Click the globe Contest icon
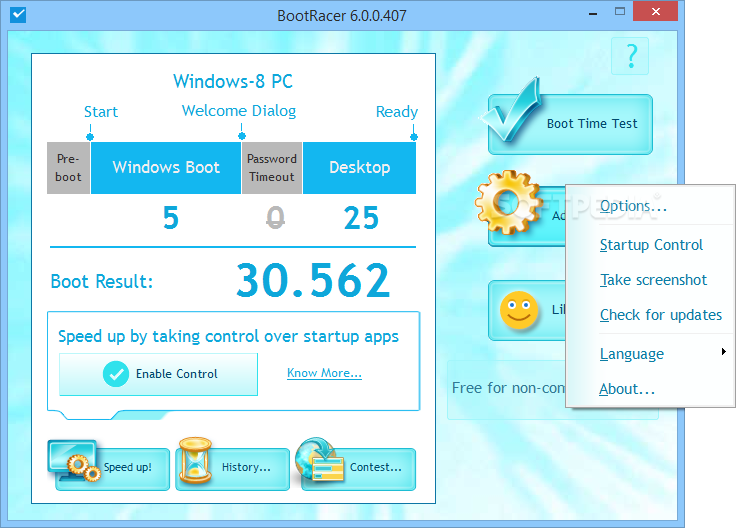 319,460
